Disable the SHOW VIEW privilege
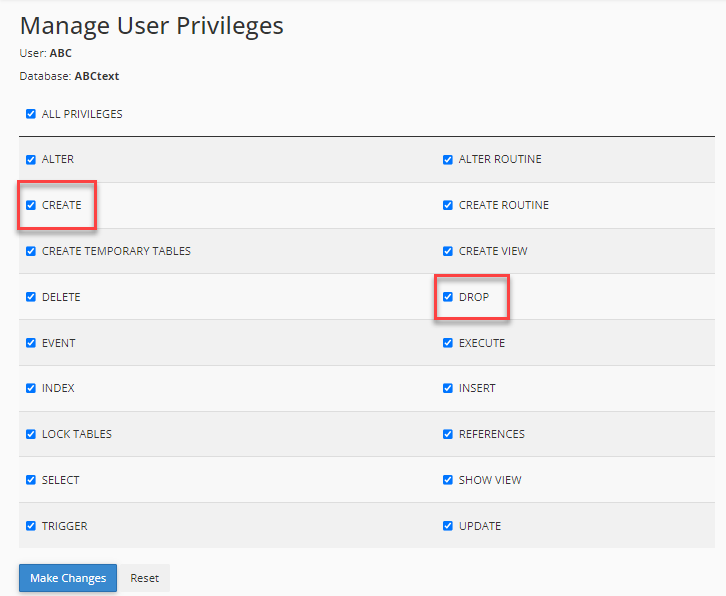 (448, 480)
